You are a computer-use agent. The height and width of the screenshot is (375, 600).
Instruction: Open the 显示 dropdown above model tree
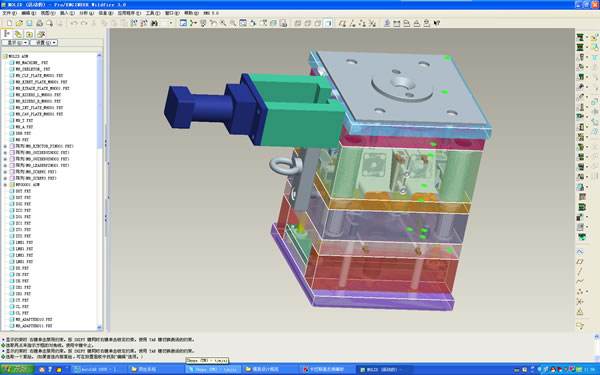click(x=15, y=42)
